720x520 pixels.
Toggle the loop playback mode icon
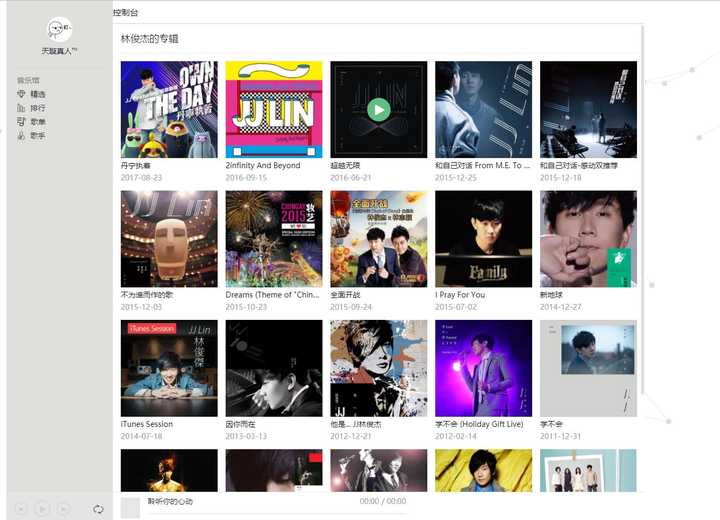pyautogui.click(x=98, y=509)
